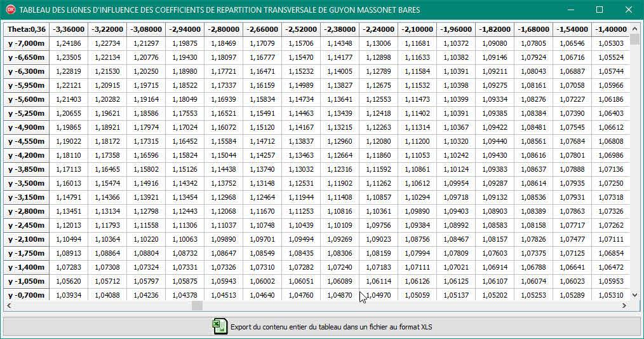Select row header y -5,250m
The width and height of the screenshot is (644, 339).
(27, 113)
